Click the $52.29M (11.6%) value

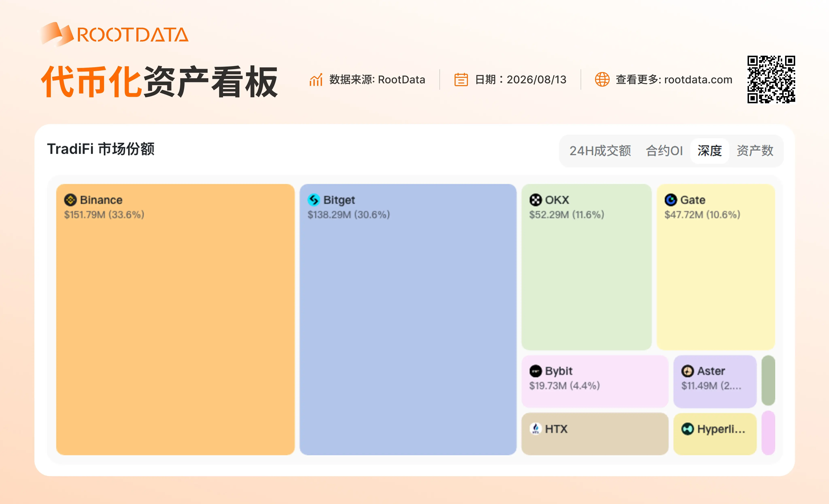pyautogui.click(x=566, y=215)
